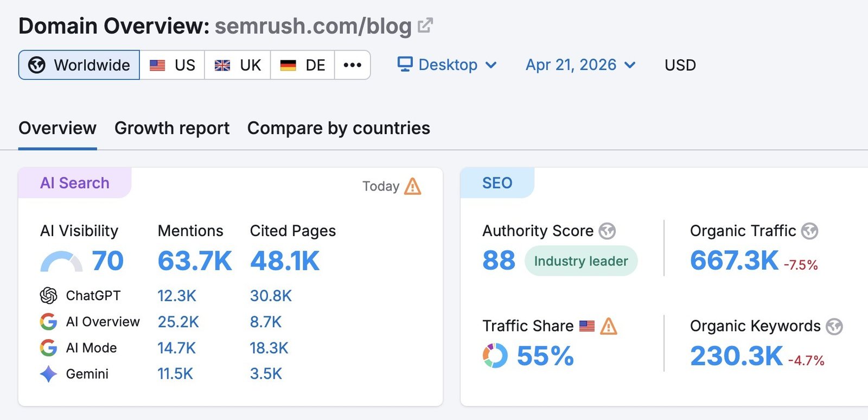Click the Industry leader badge
Viewport: 868px width, 420px height.
tap(581, 261)
